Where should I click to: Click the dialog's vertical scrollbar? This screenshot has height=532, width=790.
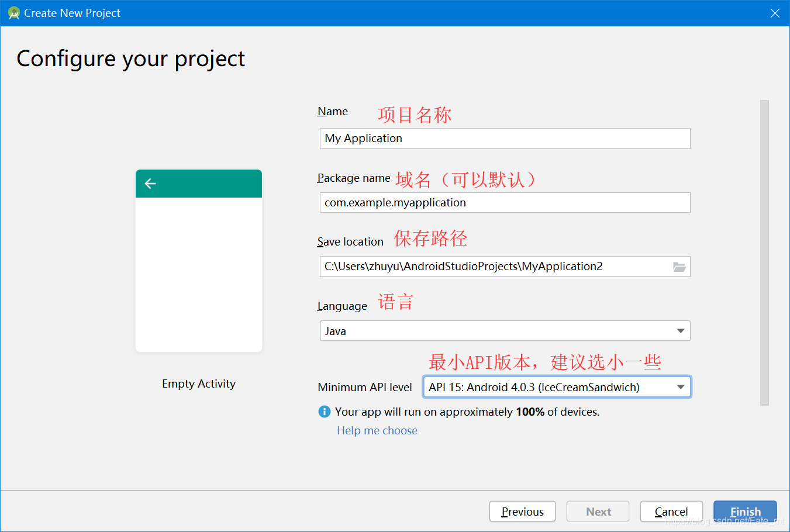764,253
